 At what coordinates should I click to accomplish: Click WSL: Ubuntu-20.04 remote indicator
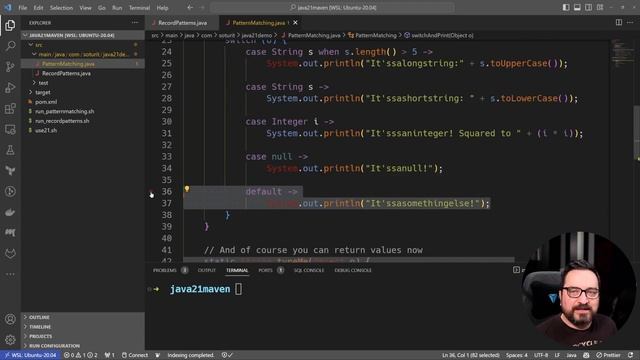pos(31,355)
